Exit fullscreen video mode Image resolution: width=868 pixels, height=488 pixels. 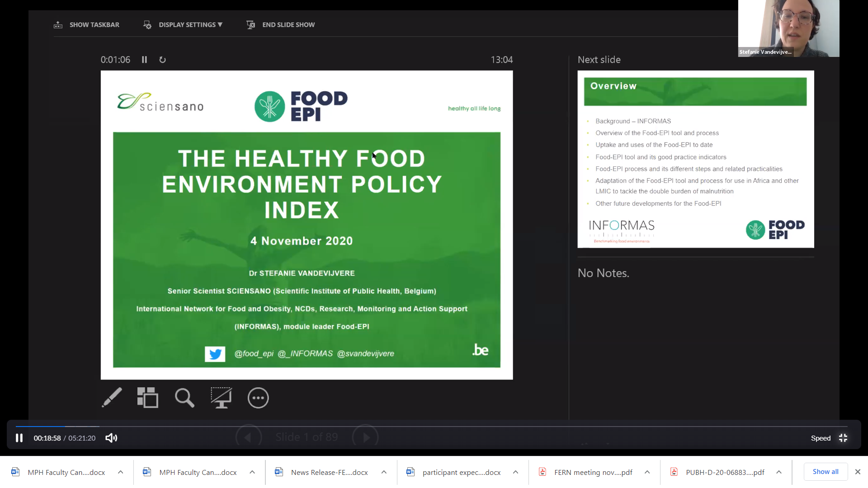(843, 438)
